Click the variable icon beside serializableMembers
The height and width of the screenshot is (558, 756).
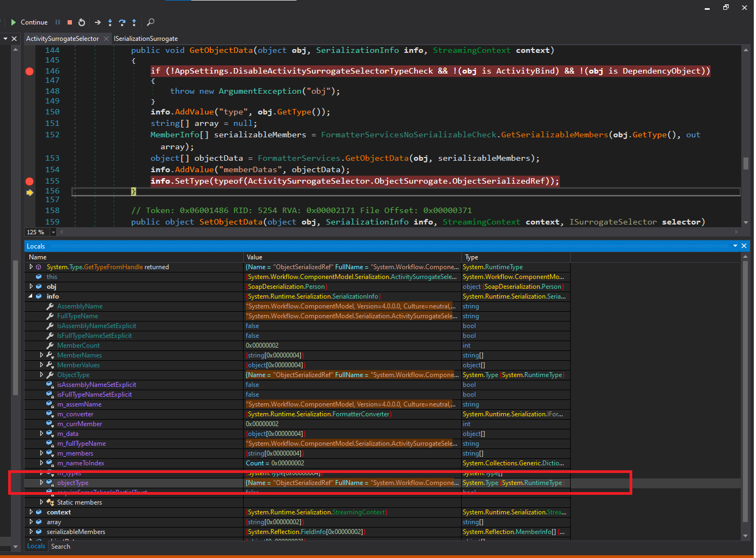coord(39,532)
